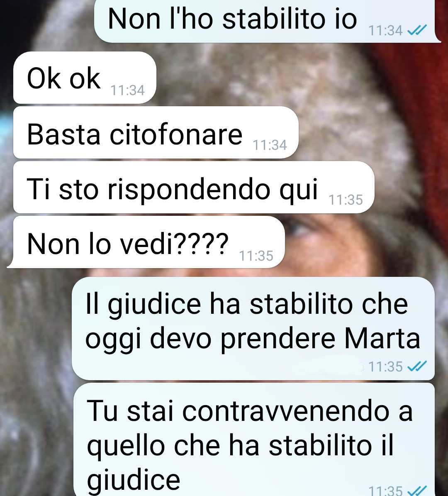Click the blue read checkmarks on 'Non l'ho stabilito io'
448x496 pixels.
[417, 30]
